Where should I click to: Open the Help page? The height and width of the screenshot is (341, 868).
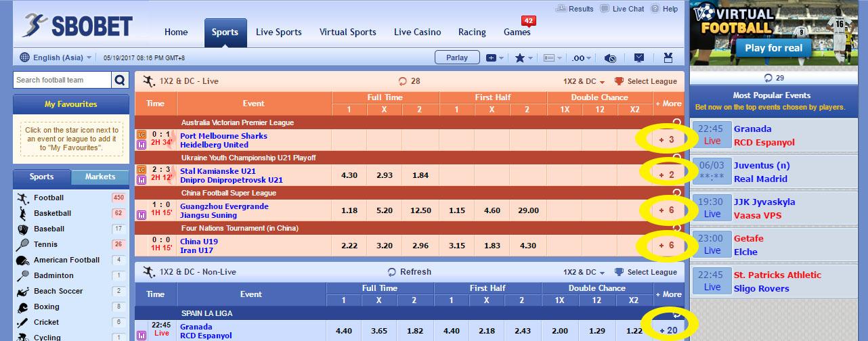pyautogui.click(x=664, y=9)
